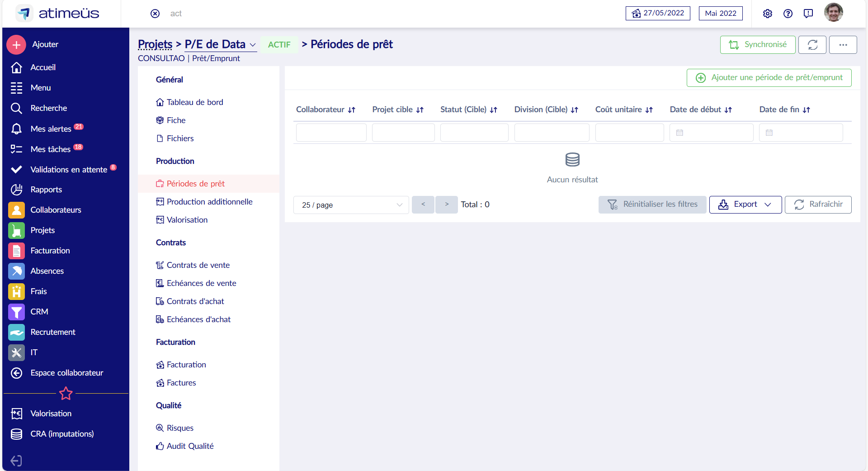The height and width of the screenshot is (471, 868).
Task: Open Projets green icon in sidebar
Action: click(x=16, y=230)
